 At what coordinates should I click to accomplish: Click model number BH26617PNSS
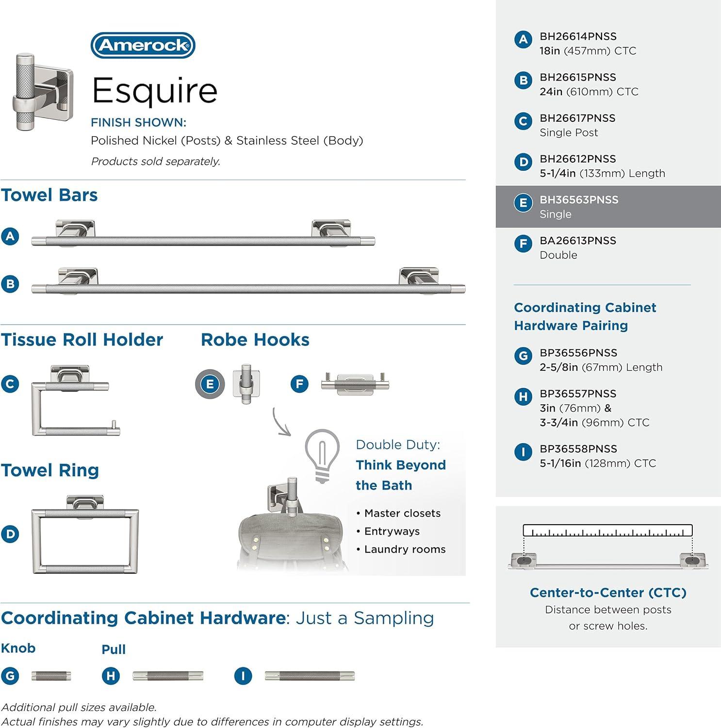(577, 118)
